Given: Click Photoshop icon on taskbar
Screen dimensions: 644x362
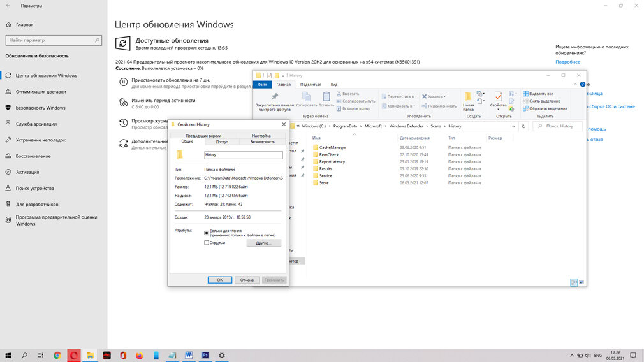Looking at the screenshot, I should pyautogui.click(x=205, y=356).
